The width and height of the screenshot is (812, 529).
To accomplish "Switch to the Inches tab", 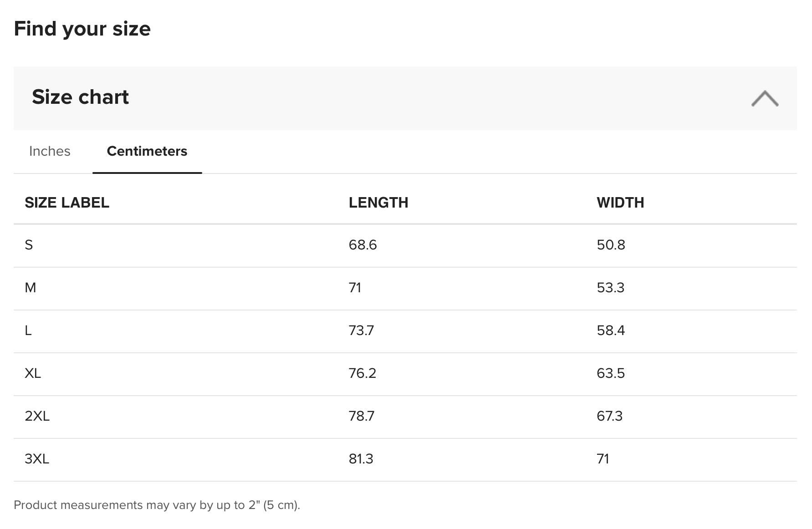I will pos(50,151).
